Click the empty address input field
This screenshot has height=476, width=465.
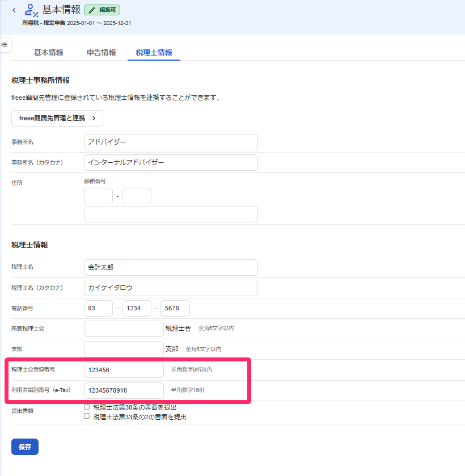[171, 214]
